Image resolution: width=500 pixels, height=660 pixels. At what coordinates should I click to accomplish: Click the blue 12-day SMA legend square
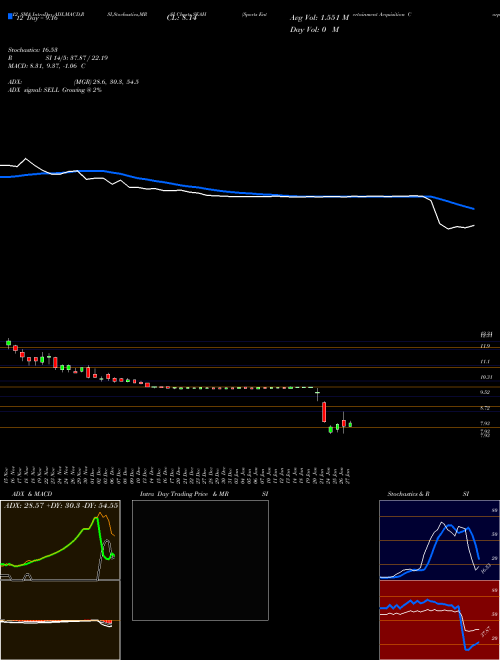coord(10,16)
